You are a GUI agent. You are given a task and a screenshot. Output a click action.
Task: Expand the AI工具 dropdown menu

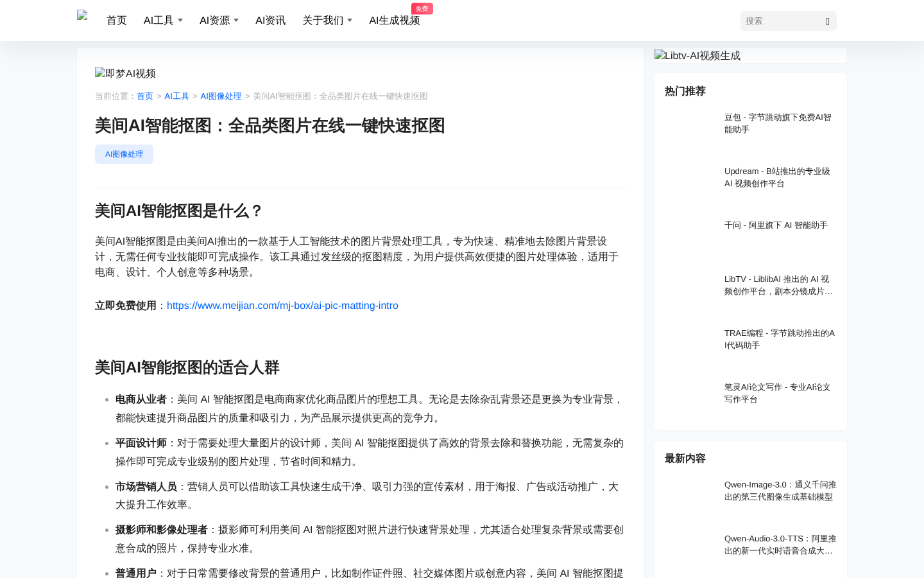(163, 21)
